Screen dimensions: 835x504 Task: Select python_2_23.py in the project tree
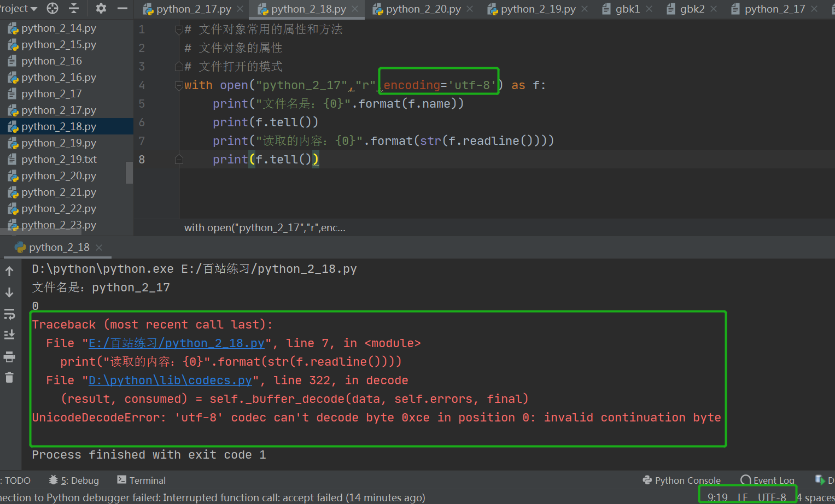click(x=59, y=225)
